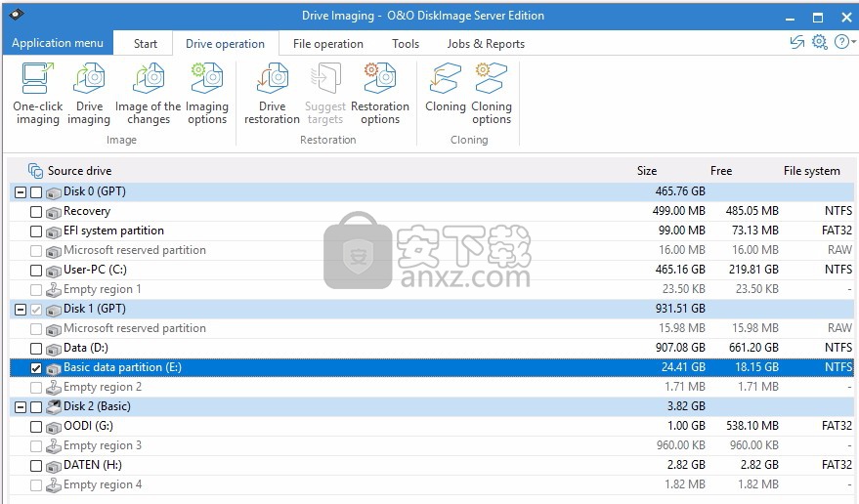Uncheck Basic data partition (E:) checkbox
The image size is (859, 504).
pos(36,368)
